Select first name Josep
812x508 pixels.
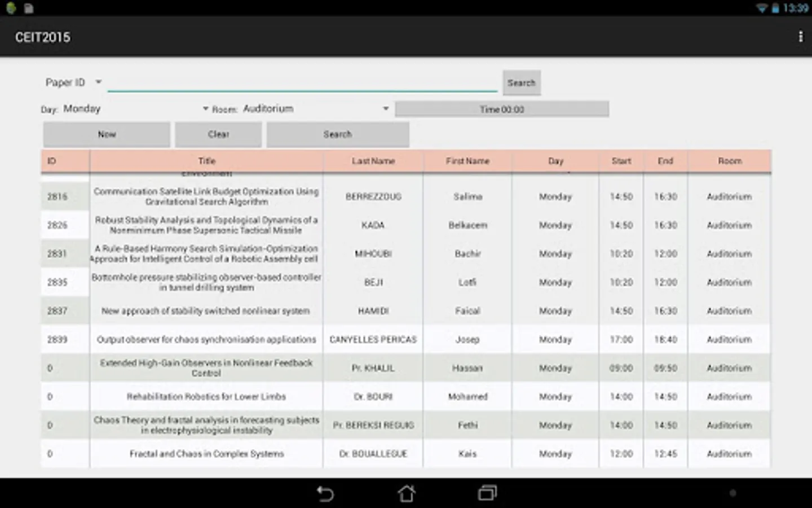[x=467, y=339]
